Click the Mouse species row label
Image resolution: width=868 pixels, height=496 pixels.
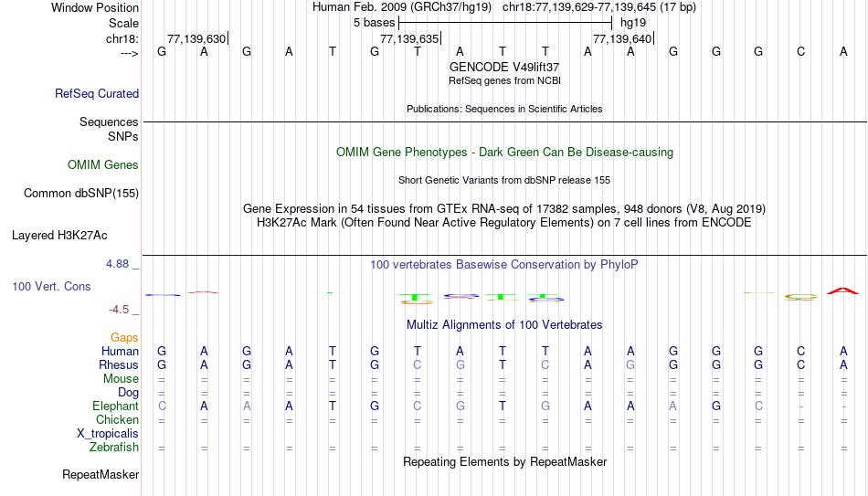tap(121, 379)
